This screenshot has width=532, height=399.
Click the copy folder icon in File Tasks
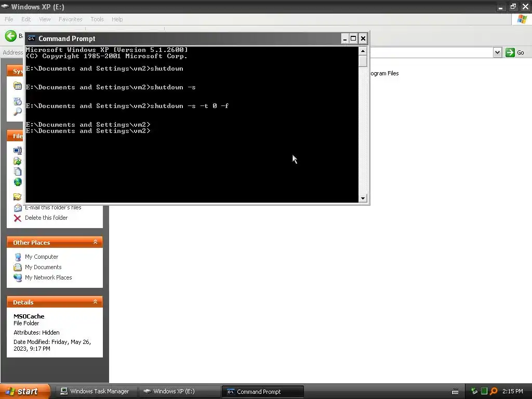pos(18,171)
